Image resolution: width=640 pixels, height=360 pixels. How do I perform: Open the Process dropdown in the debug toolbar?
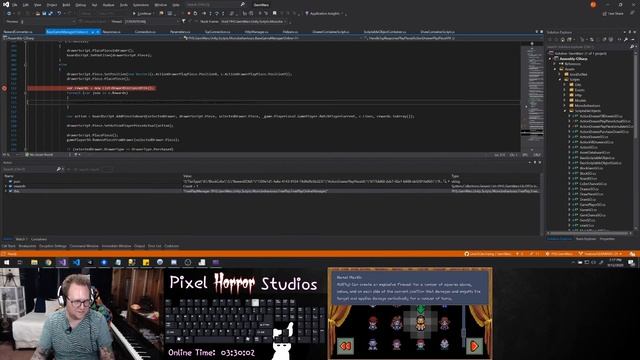pyautogui.click(x=48, y=21)
